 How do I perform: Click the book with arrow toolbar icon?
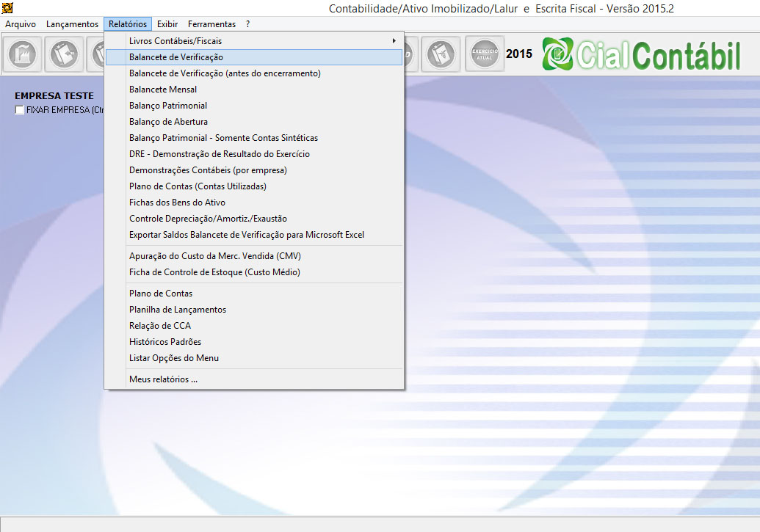[65, 54]
